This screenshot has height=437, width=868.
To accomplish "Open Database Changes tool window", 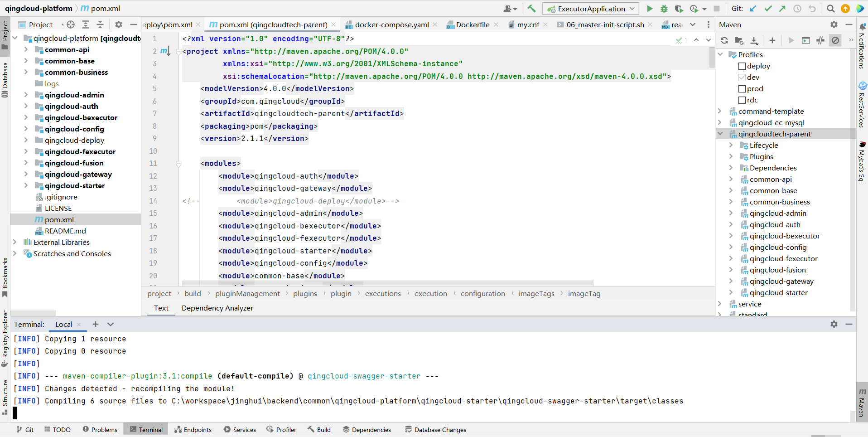I will point(435,430).
